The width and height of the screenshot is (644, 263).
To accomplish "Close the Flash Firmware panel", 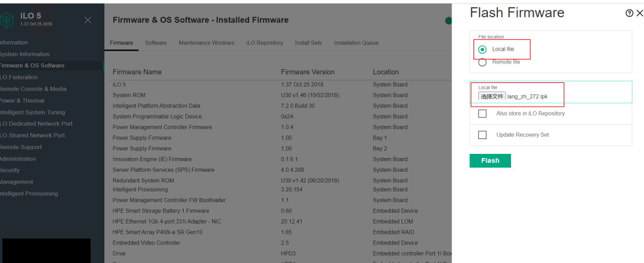I will coord(639,13).
